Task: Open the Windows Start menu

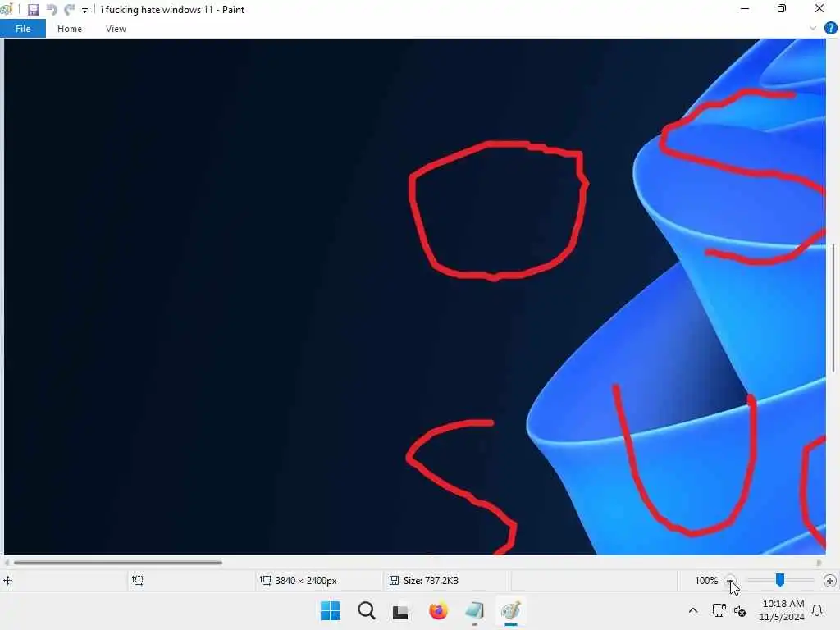Action: [x=330, y=610]
